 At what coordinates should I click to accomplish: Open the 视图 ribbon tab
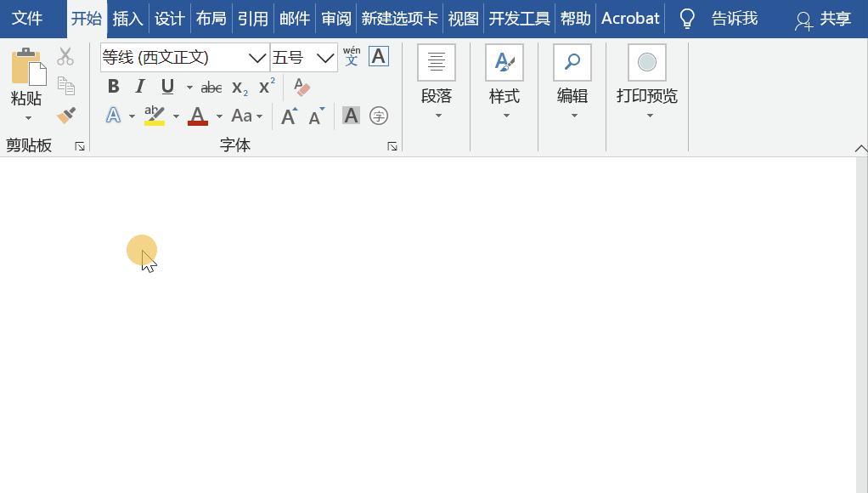(463, 18)
